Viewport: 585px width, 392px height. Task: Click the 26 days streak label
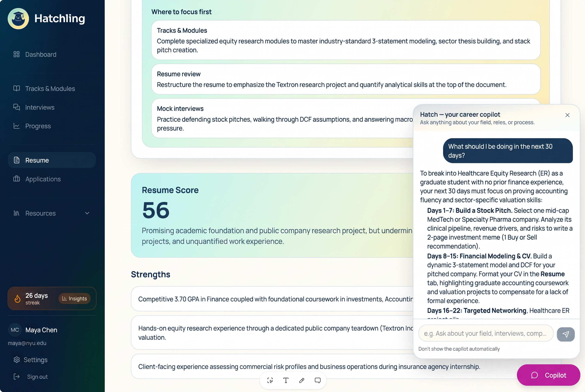(37, 295)
